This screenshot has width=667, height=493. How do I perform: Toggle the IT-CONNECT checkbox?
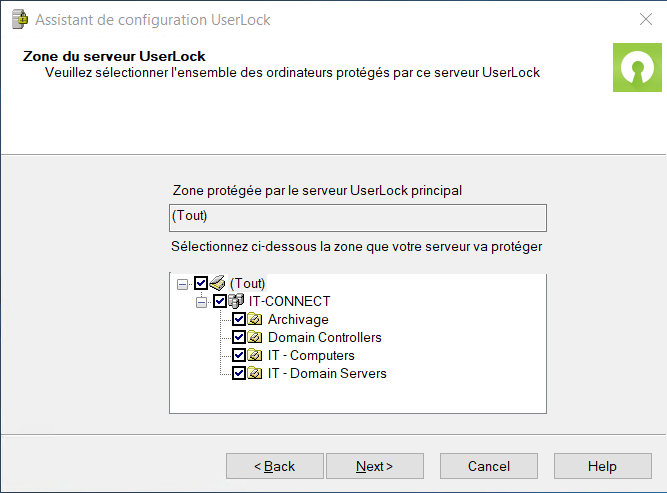220,301
